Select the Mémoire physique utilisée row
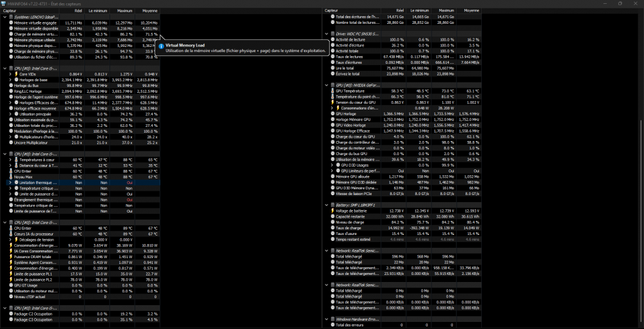The width and height of the screenshot is (644, 329). (x=80, y=41)
